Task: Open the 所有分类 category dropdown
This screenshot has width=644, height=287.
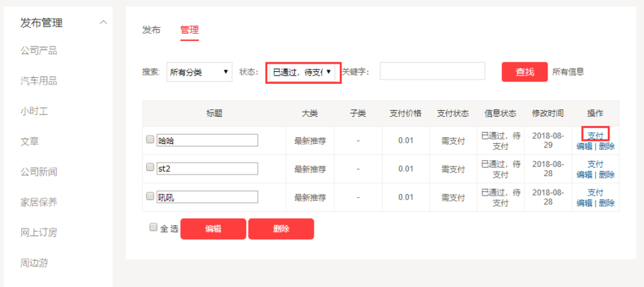Action: [x=199, y=72]
